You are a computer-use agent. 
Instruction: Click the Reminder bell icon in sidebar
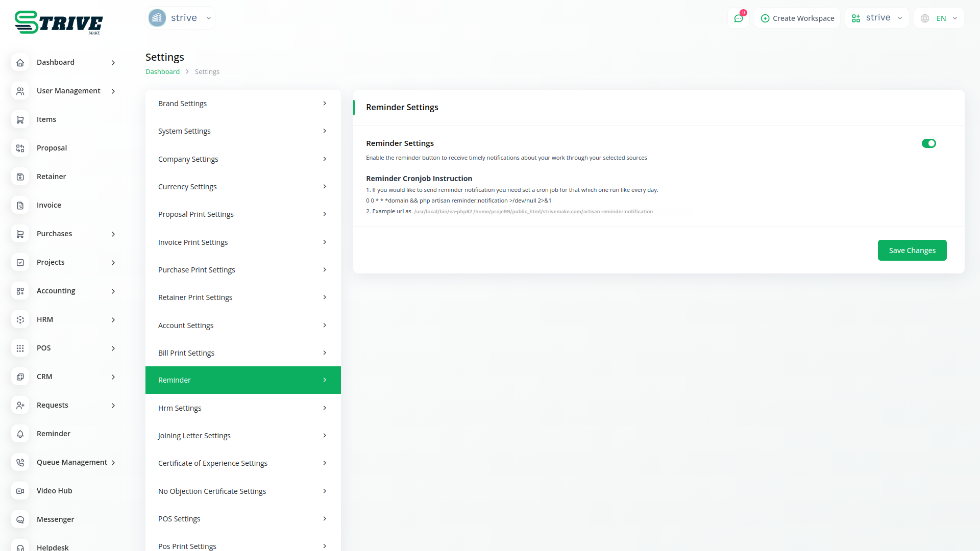click(x=20, y=434)
